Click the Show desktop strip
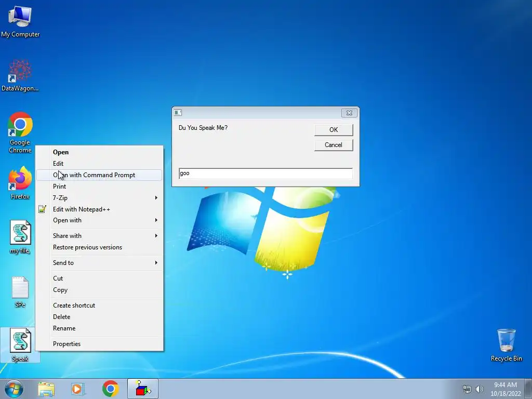Viewport: 532px width, 399px height. pos(528,389)
